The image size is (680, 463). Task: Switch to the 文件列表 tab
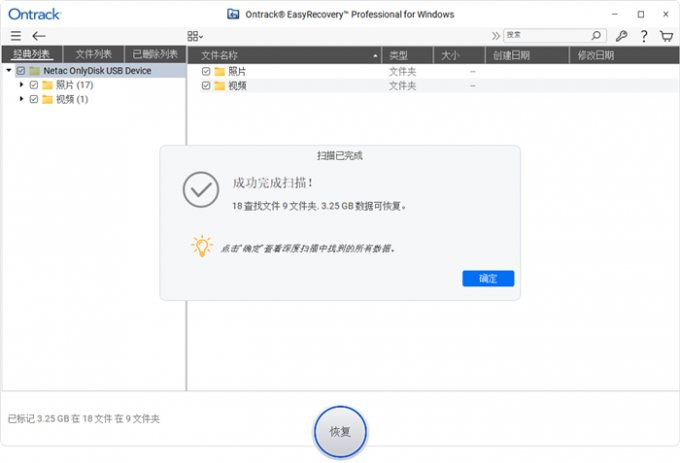click(94, 55)
